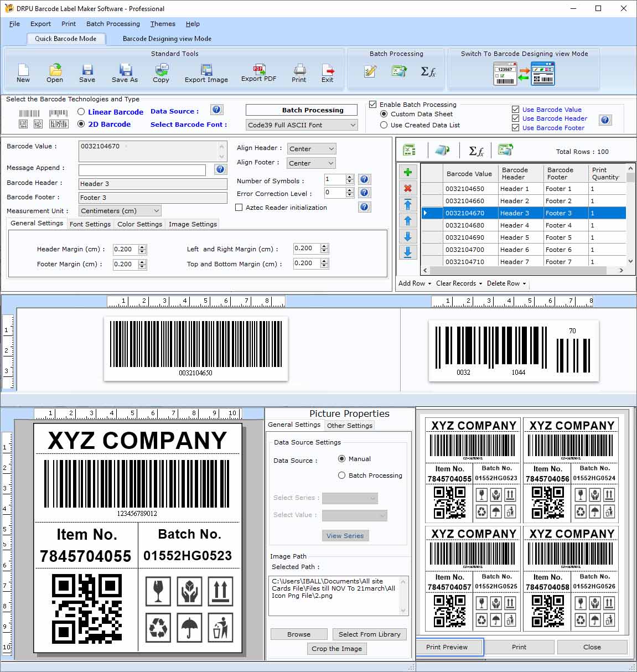
Task: Expand the Clear Records dropdown
Action: point(459,283)
